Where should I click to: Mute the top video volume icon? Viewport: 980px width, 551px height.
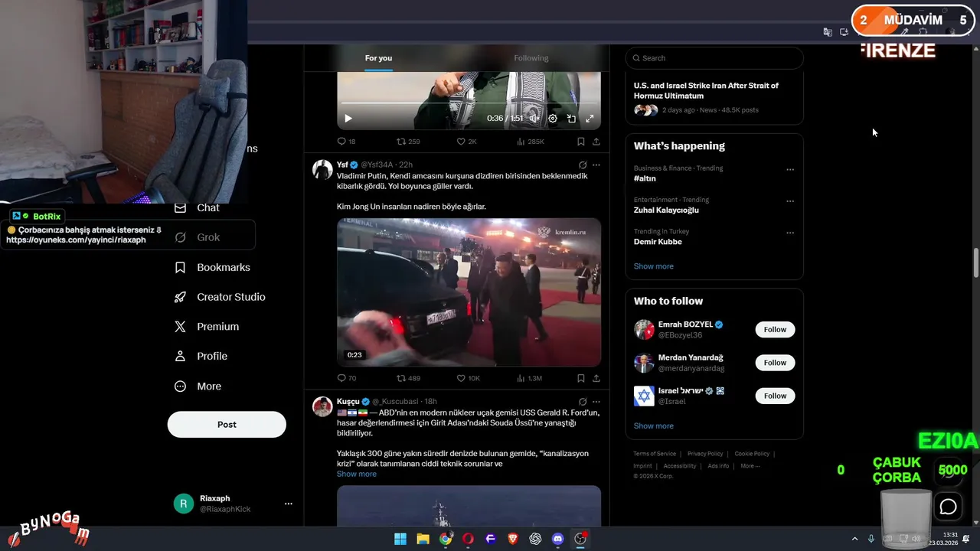point(534,119)
